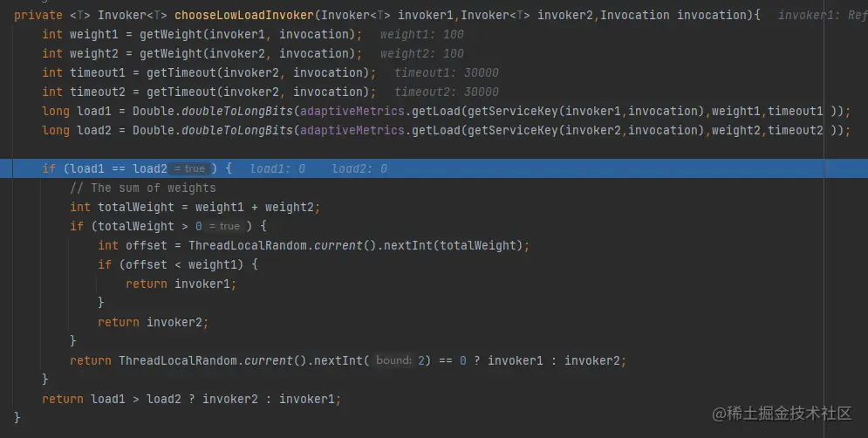Click 'long load2' variable declaration
This screenshot has height=438, width=868.
click(x=77, y=130)
